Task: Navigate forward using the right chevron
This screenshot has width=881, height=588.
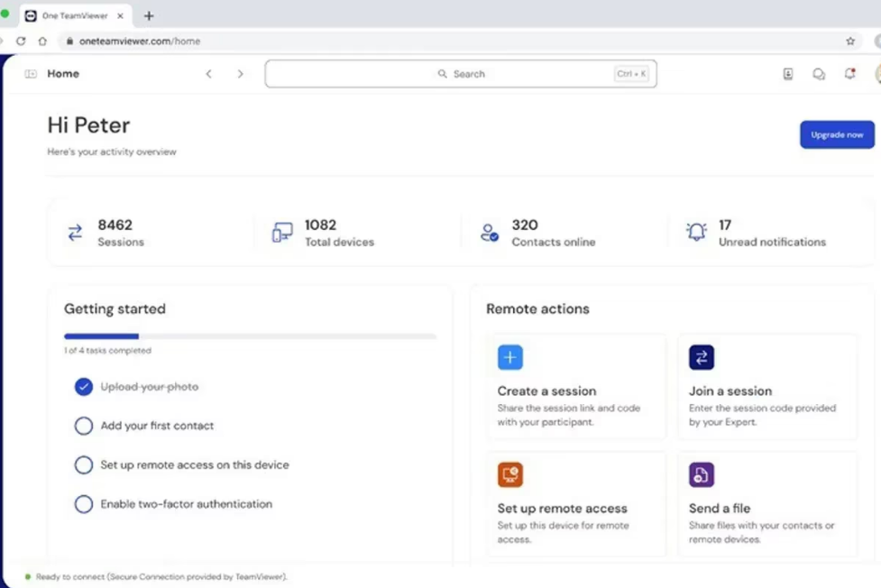Action: [240, 74]
